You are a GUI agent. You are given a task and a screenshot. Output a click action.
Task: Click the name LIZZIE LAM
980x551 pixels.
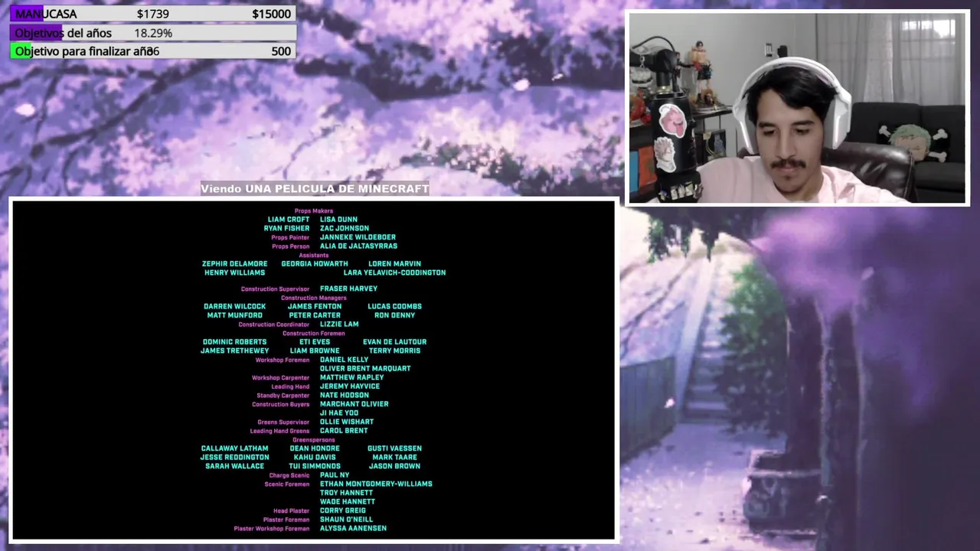(x=339, y=324)
